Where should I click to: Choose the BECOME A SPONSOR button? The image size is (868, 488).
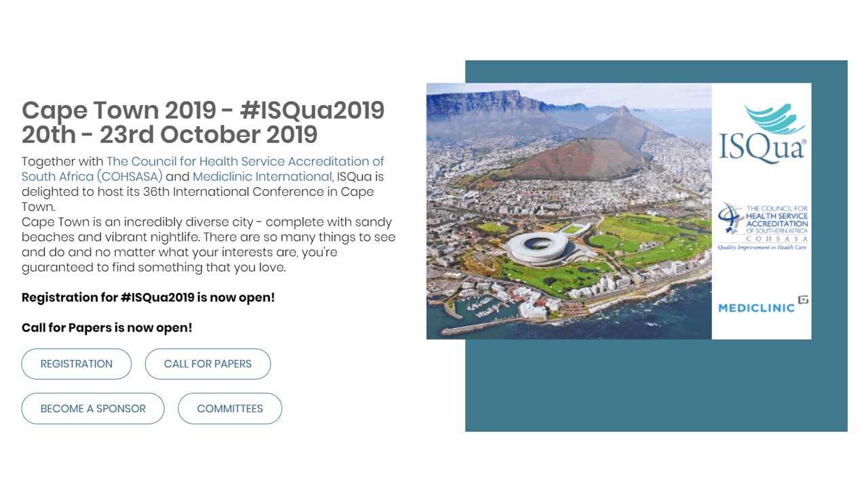(x=93, y=409)
